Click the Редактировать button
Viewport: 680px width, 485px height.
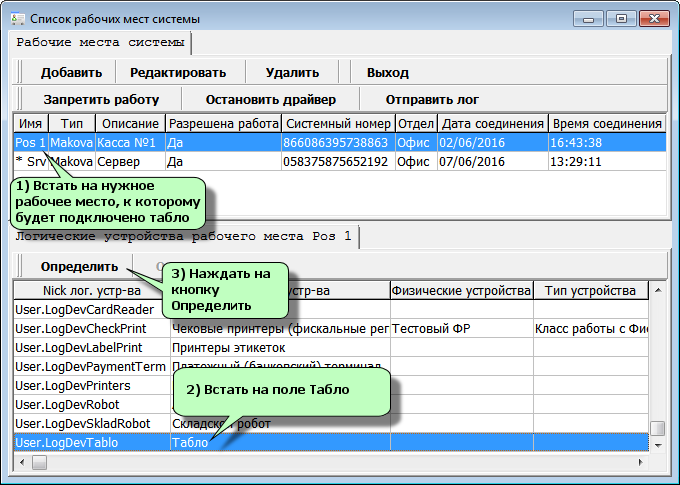[178, 72]
